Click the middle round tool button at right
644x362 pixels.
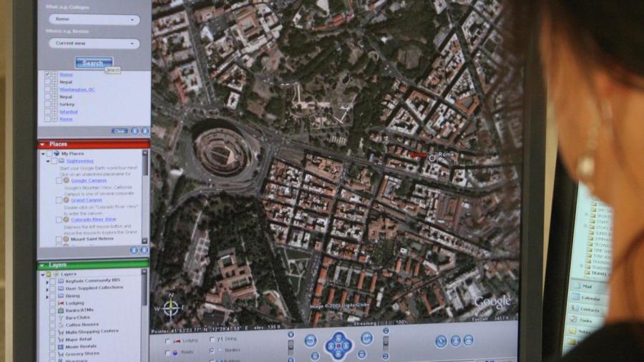(456, 341)
